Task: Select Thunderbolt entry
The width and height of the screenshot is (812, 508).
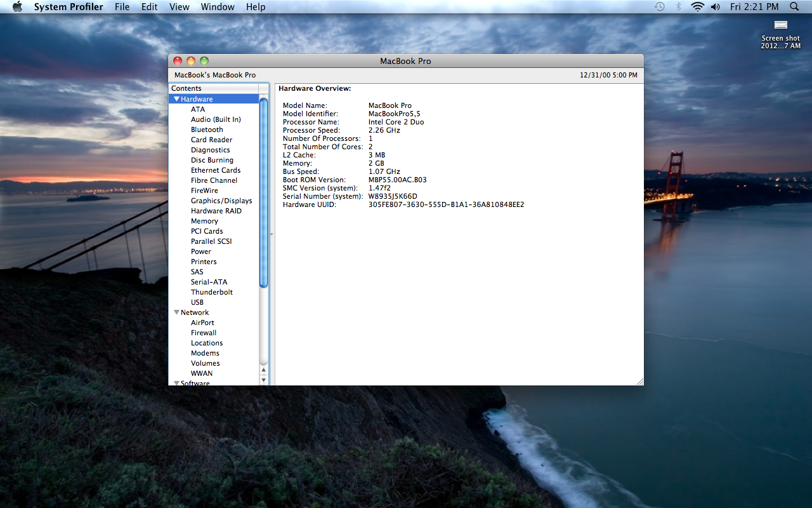Action: (212, 292)
